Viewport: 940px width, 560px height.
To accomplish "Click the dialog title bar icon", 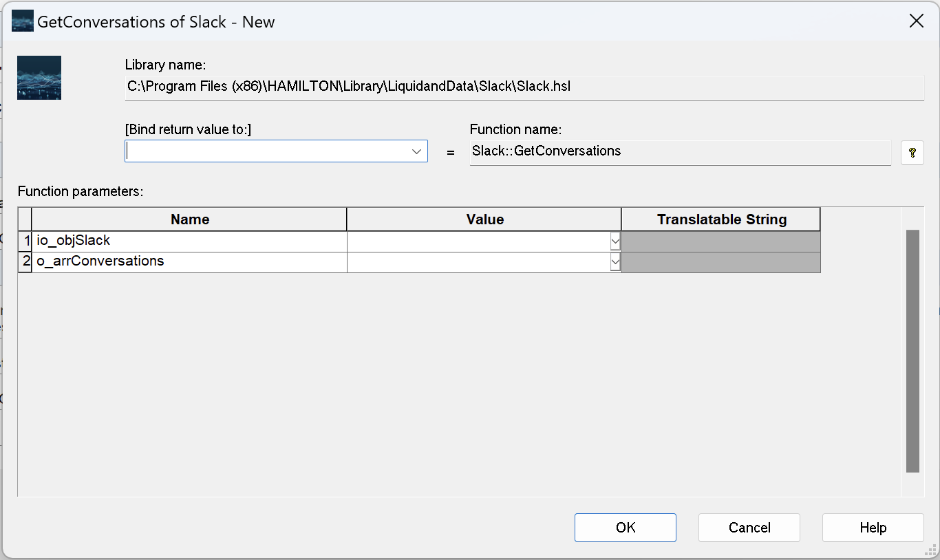I will pyautogui.click(x=23, y=21).
